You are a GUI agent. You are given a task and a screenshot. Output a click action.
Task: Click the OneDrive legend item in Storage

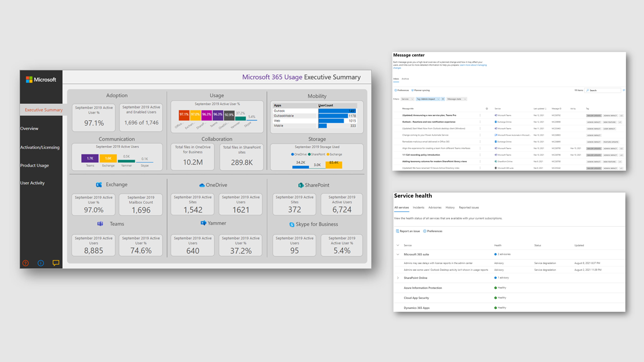pyautogui.click(x=299, y=154)
